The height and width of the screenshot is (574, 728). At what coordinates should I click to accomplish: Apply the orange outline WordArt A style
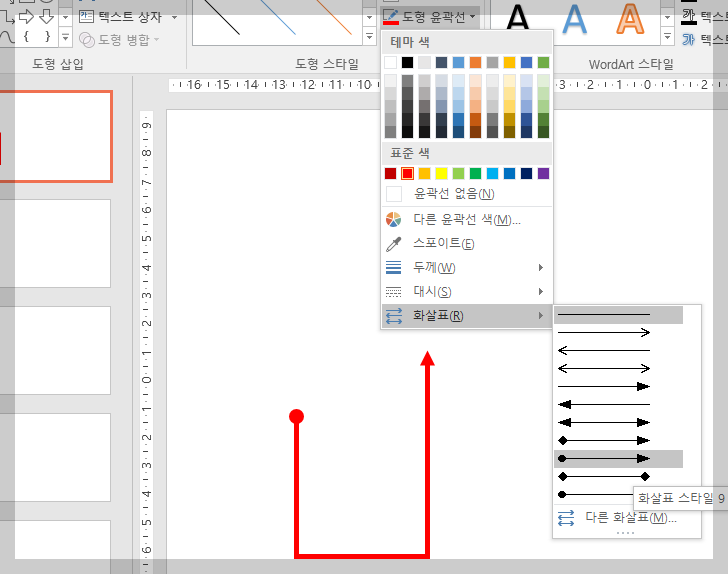(630, 19)
